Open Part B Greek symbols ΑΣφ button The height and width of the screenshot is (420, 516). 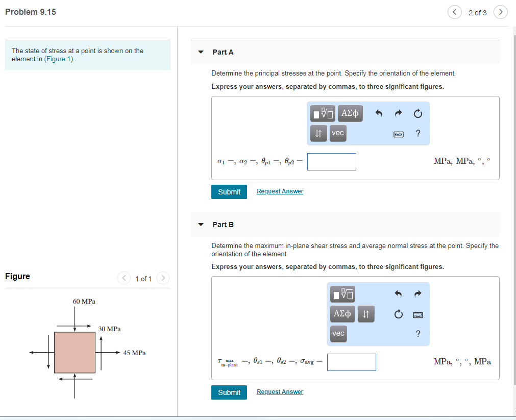coord(342,314)
